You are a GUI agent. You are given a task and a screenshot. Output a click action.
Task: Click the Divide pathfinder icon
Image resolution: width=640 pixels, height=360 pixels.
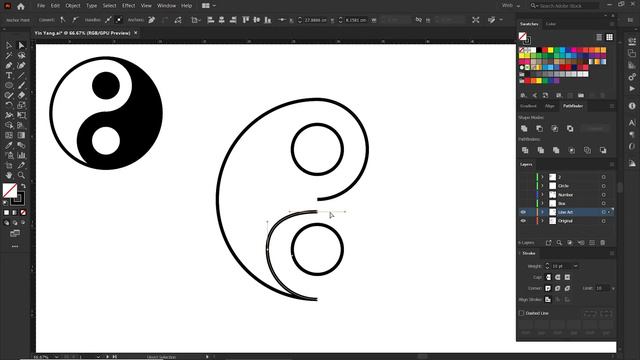click(x=525, y=150)
